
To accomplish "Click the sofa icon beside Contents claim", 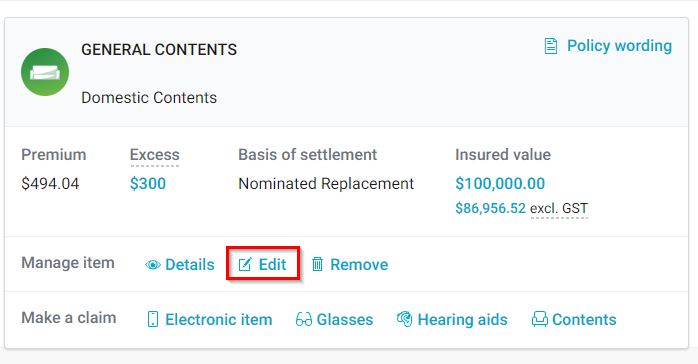I will (540, 319).
